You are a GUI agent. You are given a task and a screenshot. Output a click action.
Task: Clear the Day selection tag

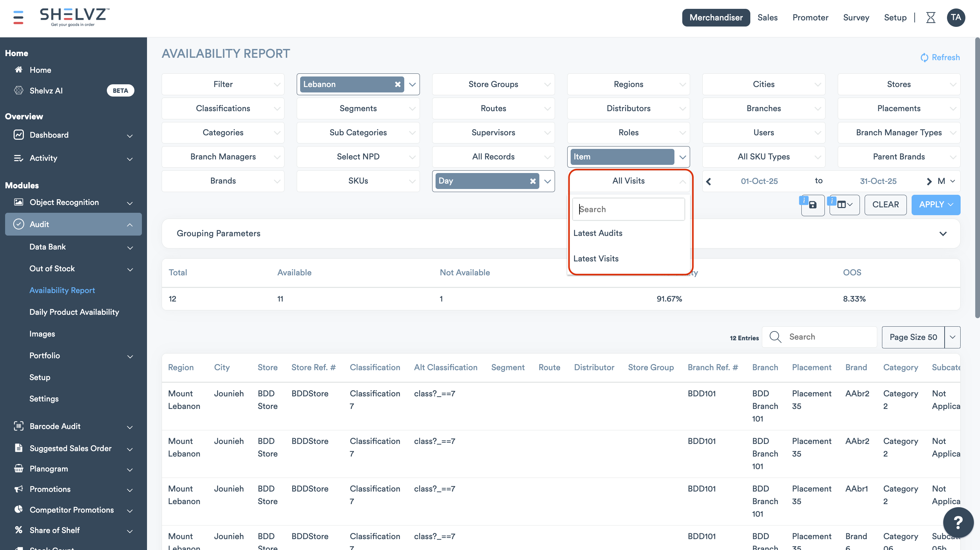click(x=533, y=181)
